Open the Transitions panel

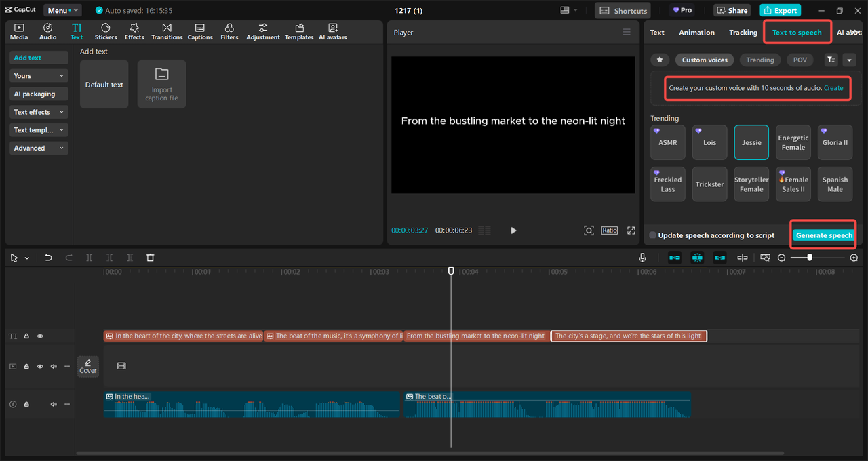(x=167, y=31)
